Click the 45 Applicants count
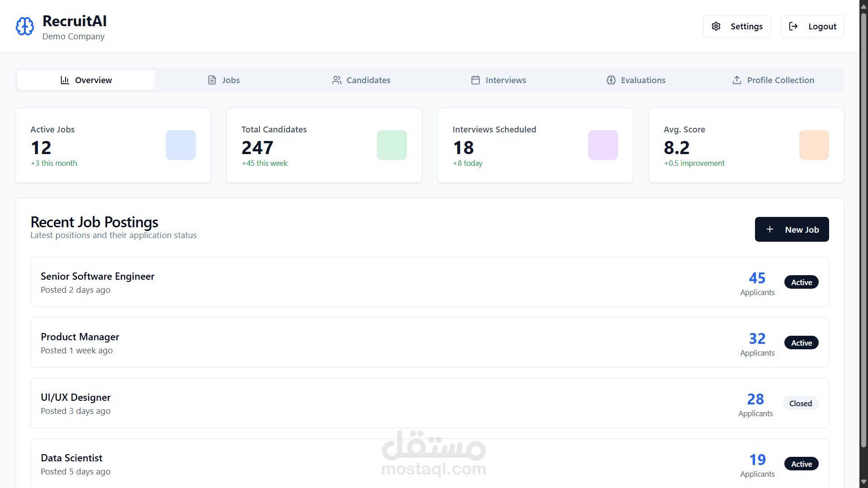Image resolution: width=868 pixels, height=488 pixels. click(x=757, y=278)
